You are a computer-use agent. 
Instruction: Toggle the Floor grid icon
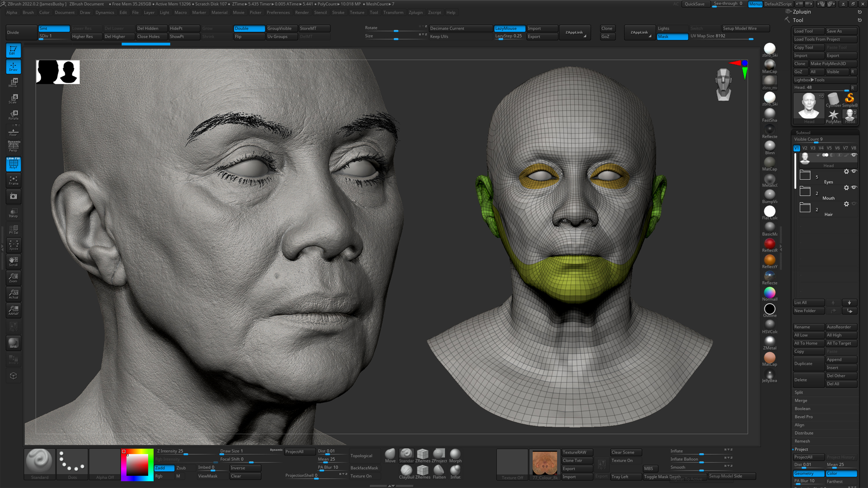tap(13, 131)
